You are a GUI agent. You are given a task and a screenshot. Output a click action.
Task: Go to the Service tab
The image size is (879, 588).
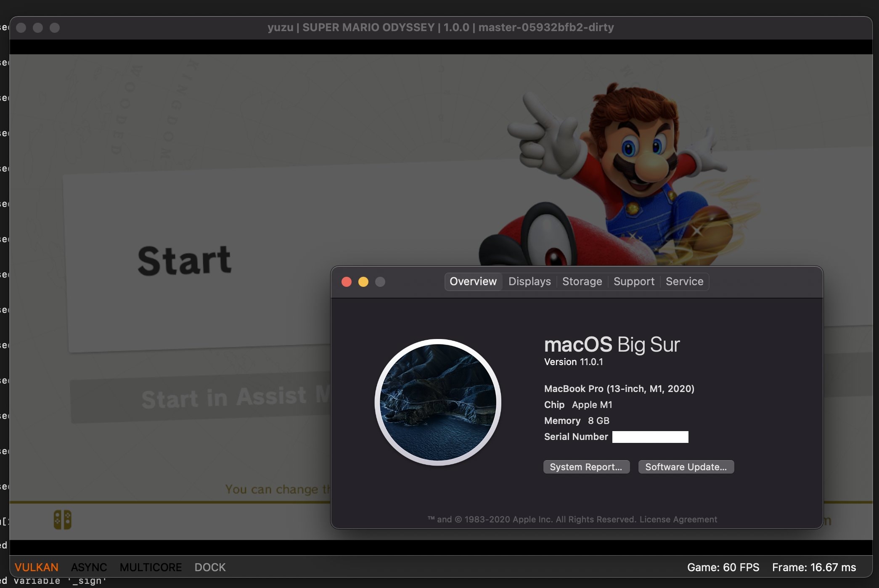tap(684, 281)
